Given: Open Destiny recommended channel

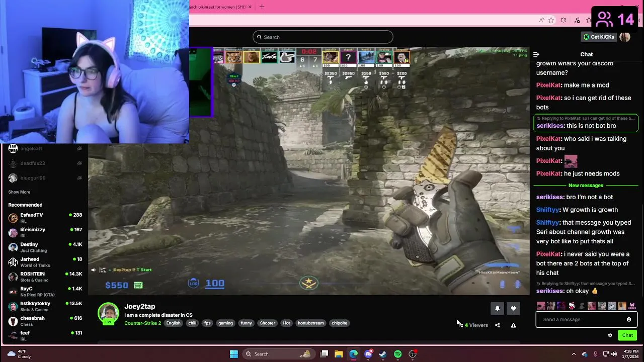Looking at the screenshot, I should point(45,247).
